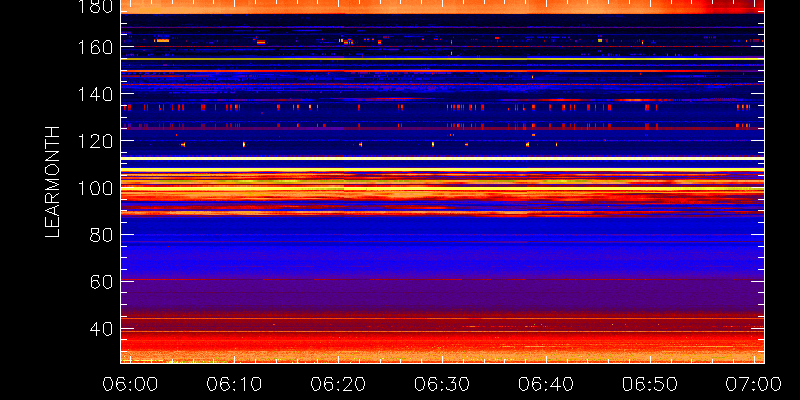The height and width of the screenshot is (400, 800).
Task: Click the 180 frequency axis label
Action: (x=96, y=6)
